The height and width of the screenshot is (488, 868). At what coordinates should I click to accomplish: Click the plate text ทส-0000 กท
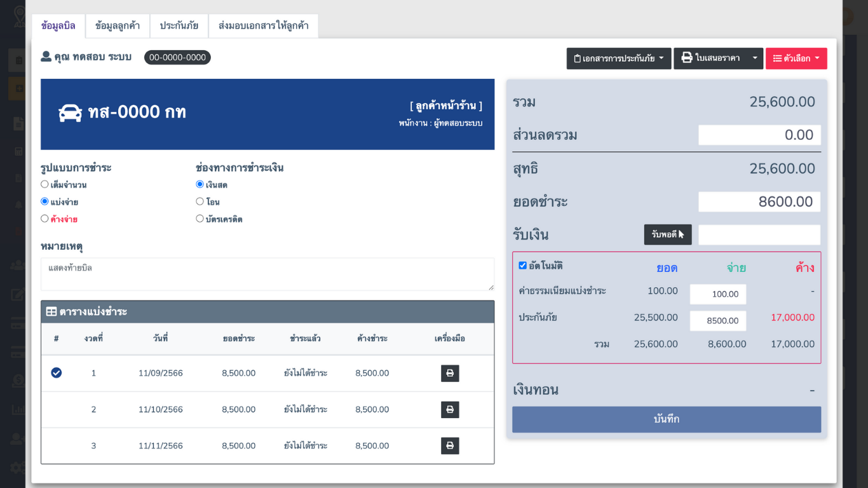click(137, 112)
